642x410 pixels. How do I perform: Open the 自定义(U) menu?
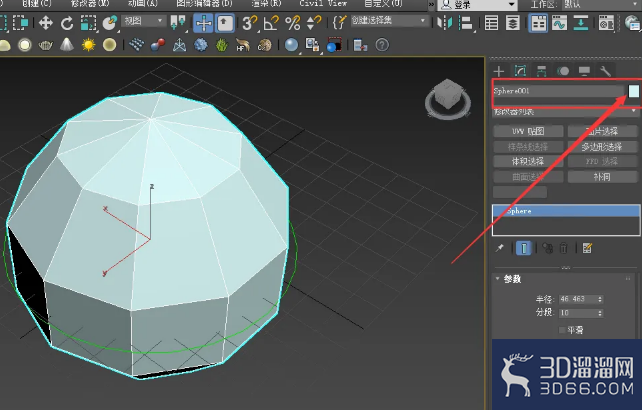[x=383, y=3]
